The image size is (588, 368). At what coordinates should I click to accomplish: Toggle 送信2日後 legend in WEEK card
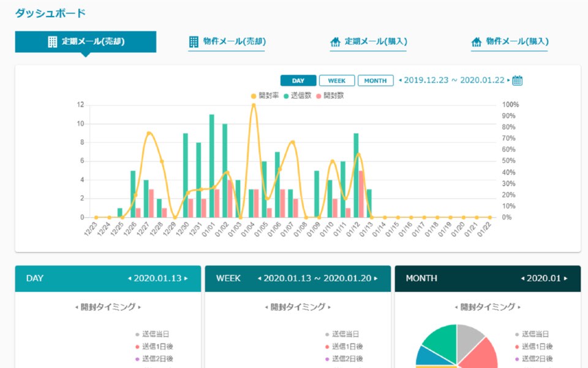[344, 359]
